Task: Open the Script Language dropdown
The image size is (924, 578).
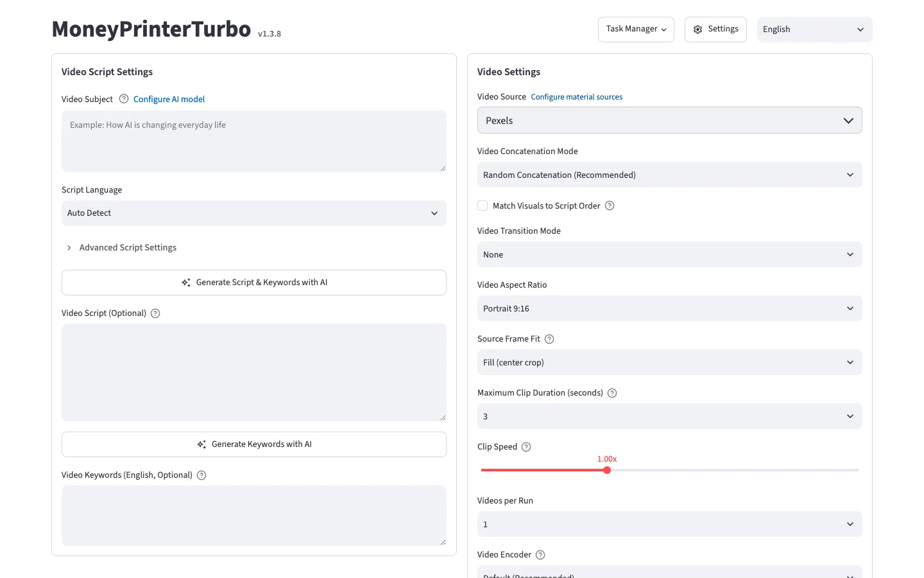Action: point(253,213)
